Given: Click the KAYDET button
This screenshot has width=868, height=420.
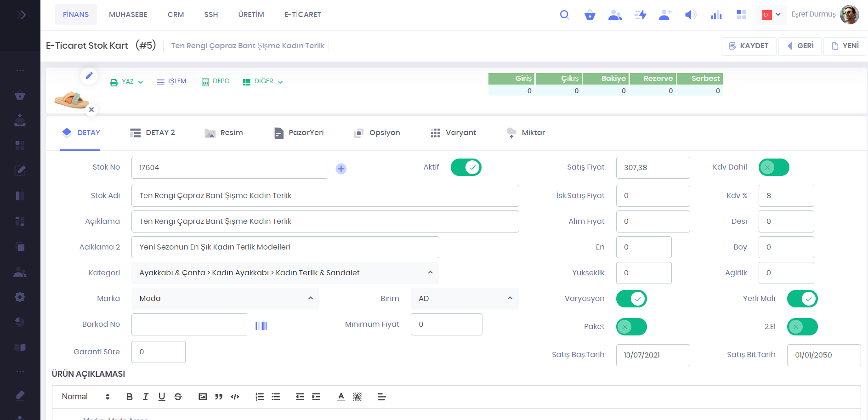Looking at the screenshot, I should (x=749, y=46).
